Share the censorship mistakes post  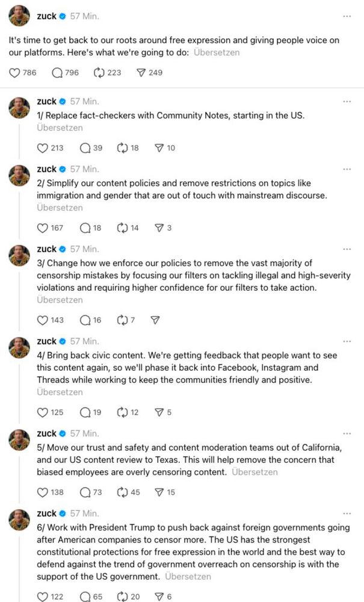tap(155, 320)
